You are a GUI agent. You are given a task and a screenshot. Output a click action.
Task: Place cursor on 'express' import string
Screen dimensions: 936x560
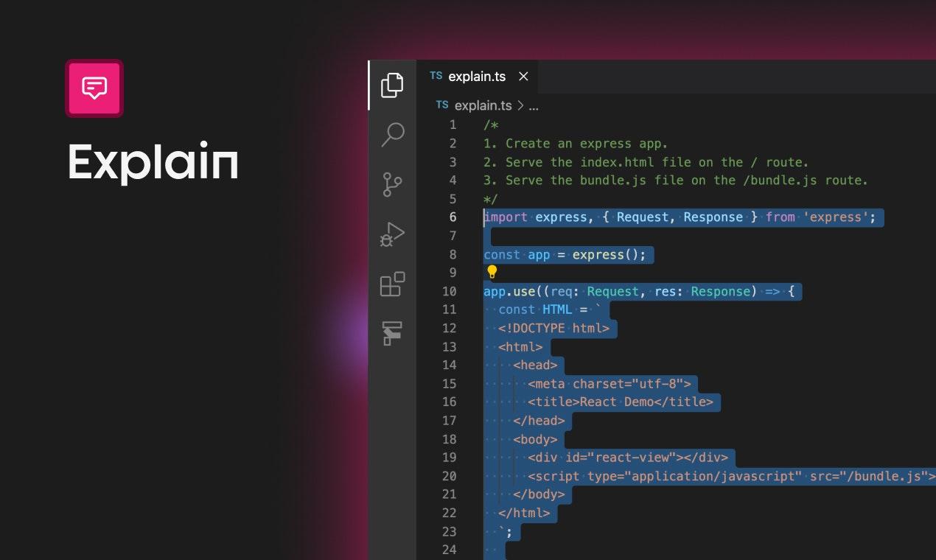(836, 217)
